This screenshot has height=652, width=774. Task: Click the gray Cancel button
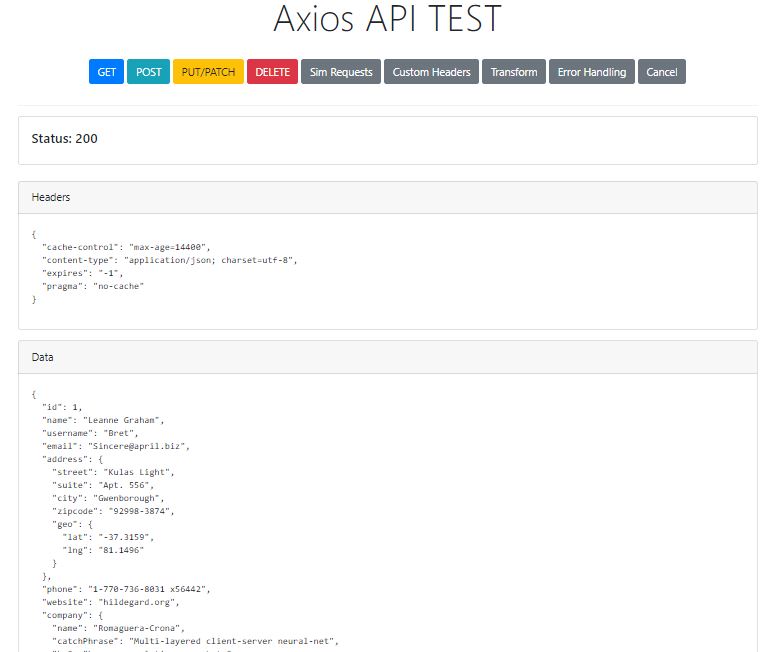pyautogui.click(x=662, y=72)
